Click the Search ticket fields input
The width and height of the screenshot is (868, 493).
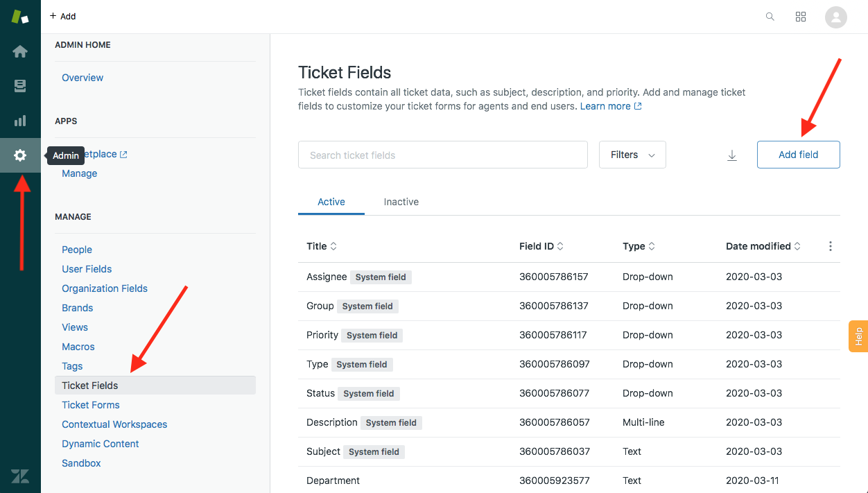pyautogui.click(x=442, y=155)
